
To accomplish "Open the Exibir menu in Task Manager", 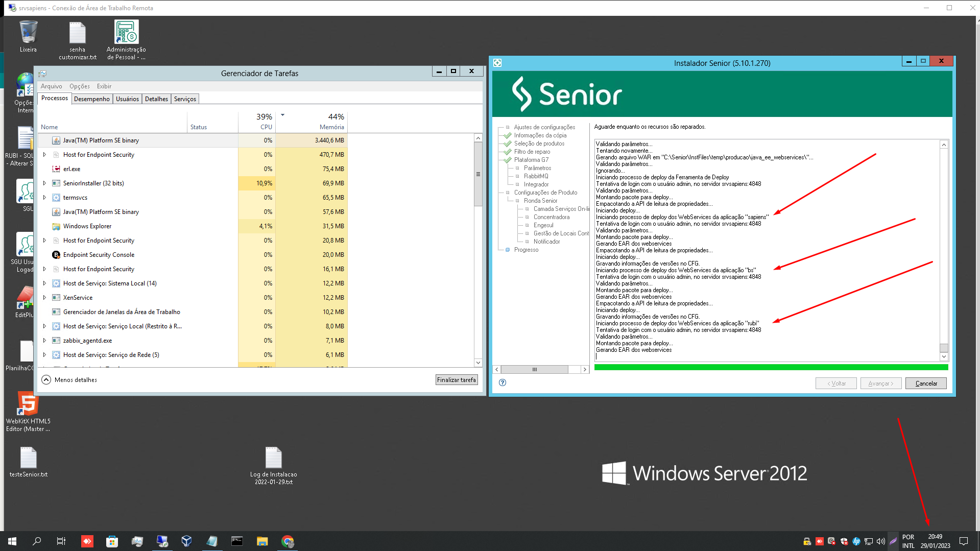I will pos(104,86).
